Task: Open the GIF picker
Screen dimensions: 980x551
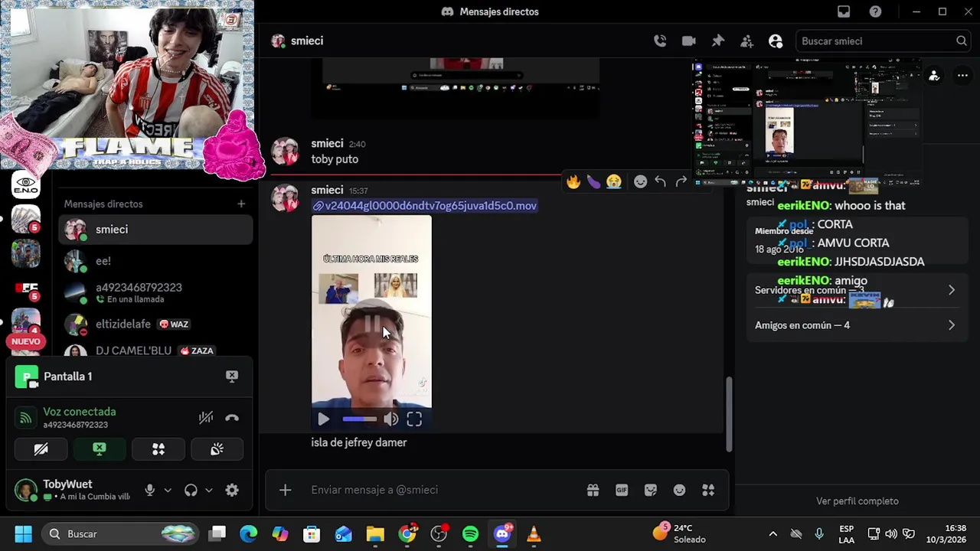Action: [x=622, y=490]
